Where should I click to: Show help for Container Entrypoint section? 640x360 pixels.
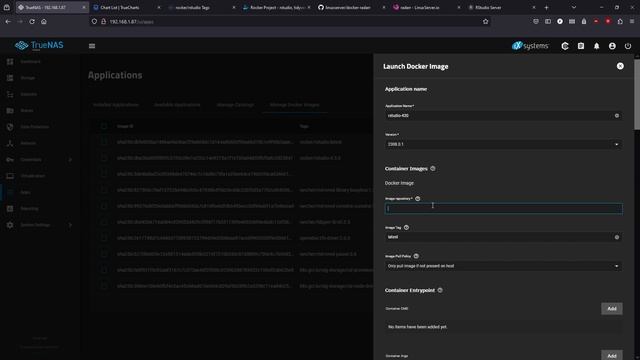tap(440, 290)
